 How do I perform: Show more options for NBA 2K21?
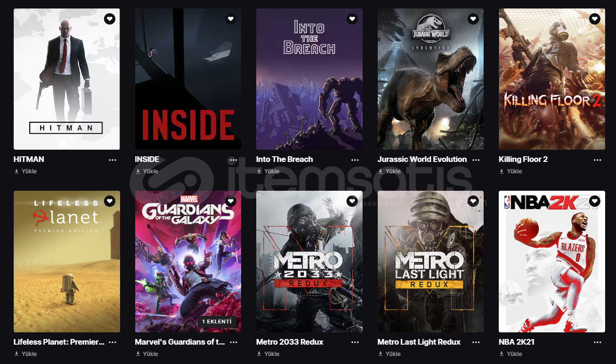point(598,342)
